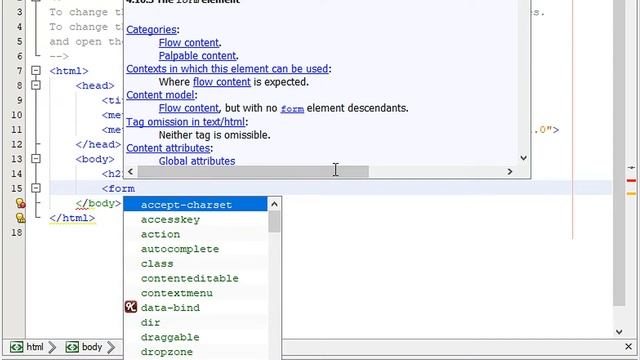Viewport: 640px width, 360px height.
Task: Open the Global attributes link
Action: tap(197, 161)
